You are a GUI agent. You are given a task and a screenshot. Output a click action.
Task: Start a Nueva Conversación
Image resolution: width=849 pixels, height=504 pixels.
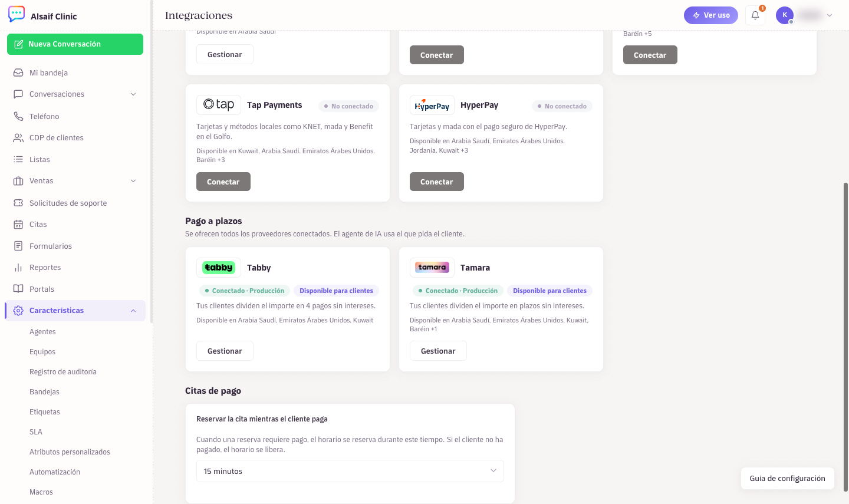pyautogui.click(x=75, y=44)
